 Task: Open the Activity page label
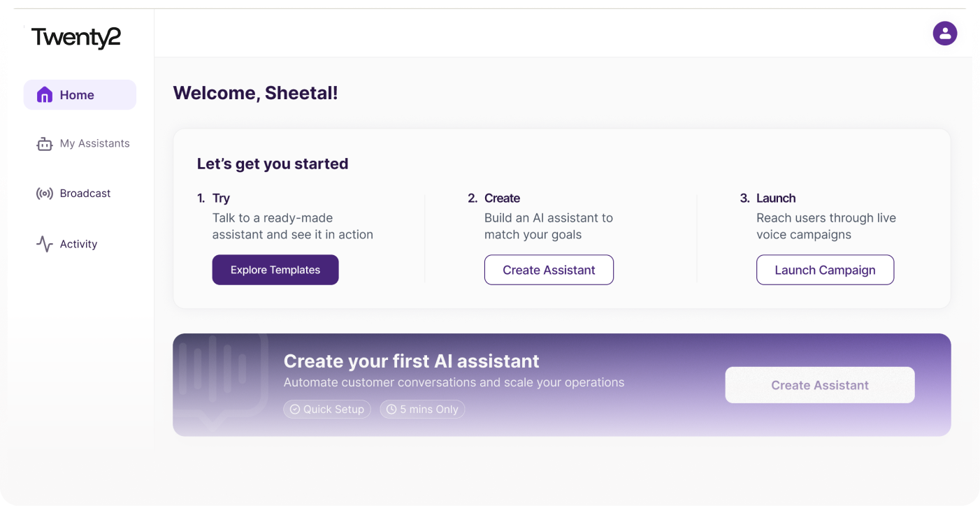coord(78,244)
